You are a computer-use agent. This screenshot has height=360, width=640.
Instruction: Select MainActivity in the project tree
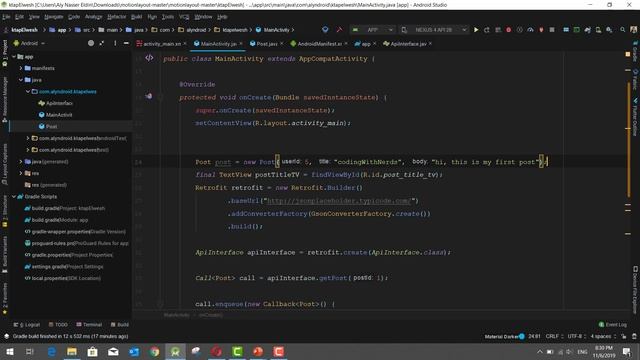55,115
